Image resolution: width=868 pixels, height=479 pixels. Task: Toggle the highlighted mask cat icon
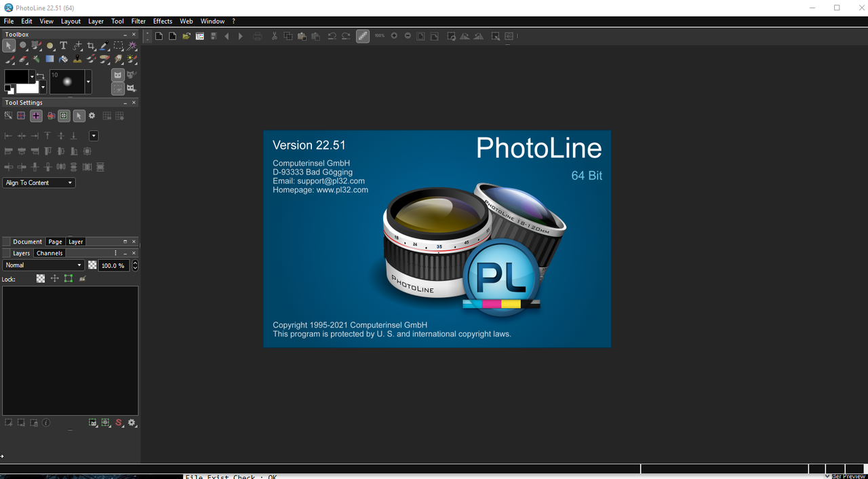[x=118, y=75]
